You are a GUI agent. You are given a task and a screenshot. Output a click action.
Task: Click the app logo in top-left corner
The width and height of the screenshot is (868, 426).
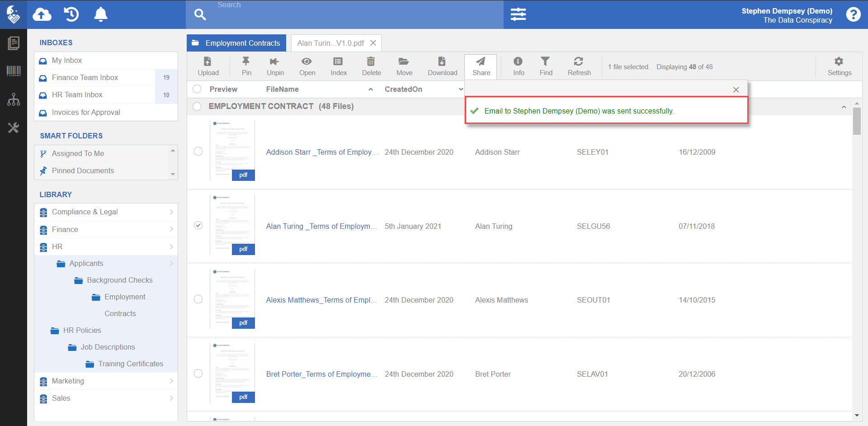[x=14, y=14]
